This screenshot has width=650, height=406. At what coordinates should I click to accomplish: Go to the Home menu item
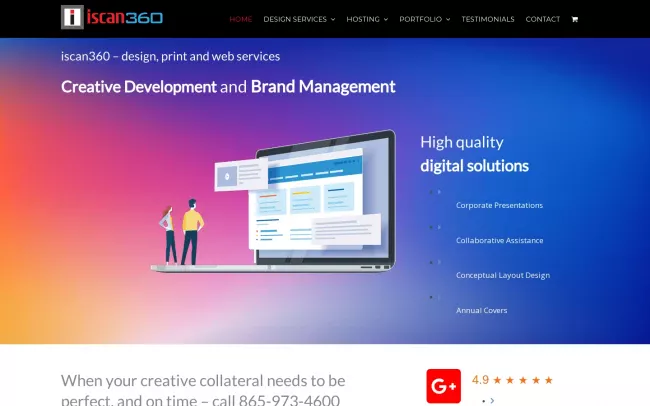[240, 19]
